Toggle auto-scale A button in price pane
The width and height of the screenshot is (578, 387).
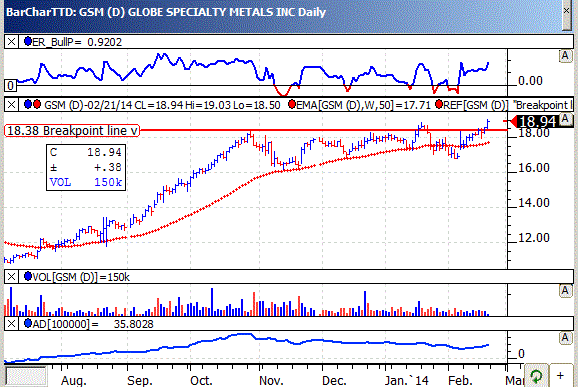tap(565, 119)
